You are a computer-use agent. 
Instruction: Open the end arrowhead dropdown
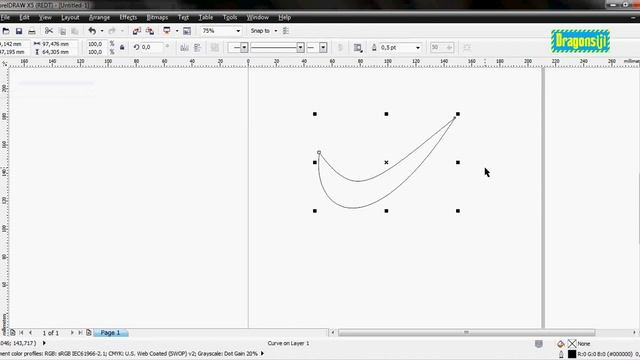(323, 48)
